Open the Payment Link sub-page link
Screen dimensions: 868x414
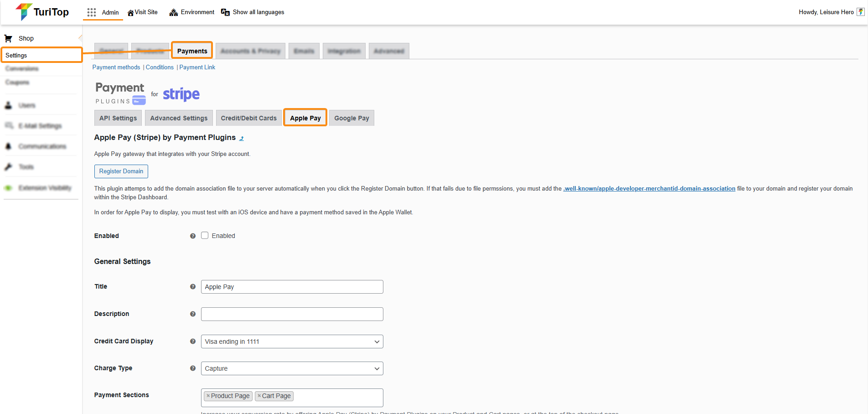(197, 67)
